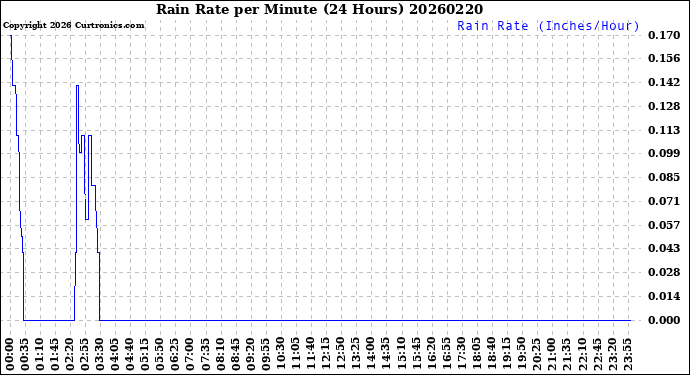Click the 21:00 time axis label
The height and width of the screenshot is (375, 690).
(551, 355)
